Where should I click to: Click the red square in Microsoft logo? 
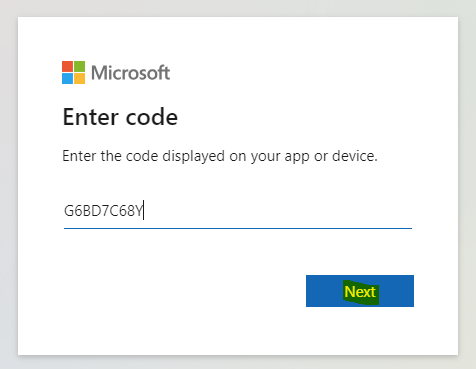click(x=67, y=66)
